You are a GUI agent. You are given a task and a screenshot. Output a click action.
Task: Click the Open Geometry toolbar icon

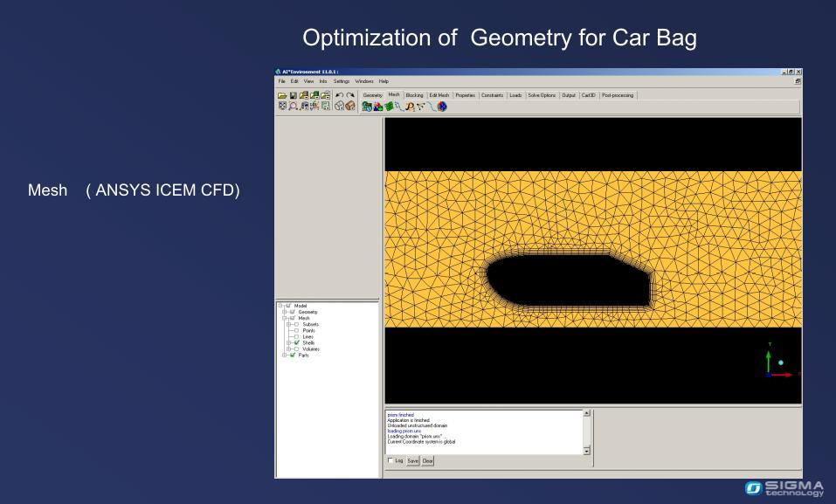tap(303, 95)
